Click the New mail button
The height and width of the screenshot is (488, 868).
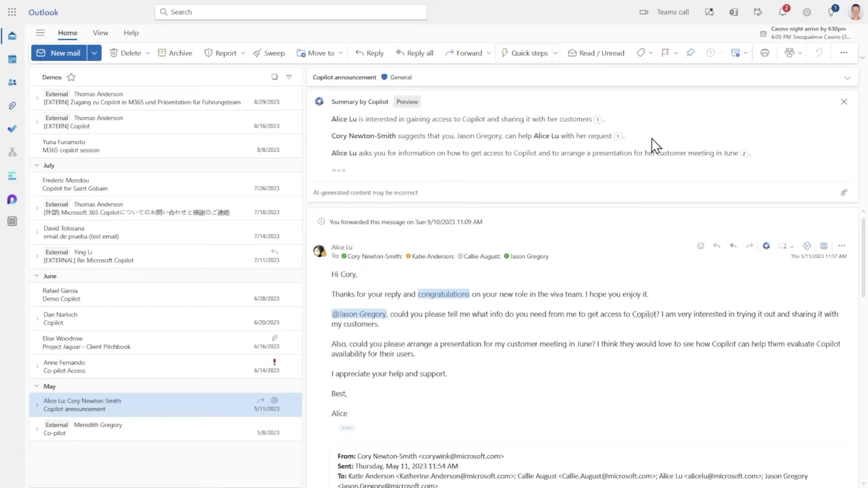pos(59,53)
